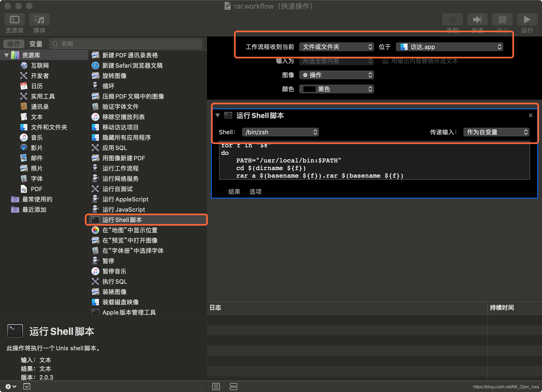542x392 pixels.
Task: Select the 影片 category
Action: (37, 148)
